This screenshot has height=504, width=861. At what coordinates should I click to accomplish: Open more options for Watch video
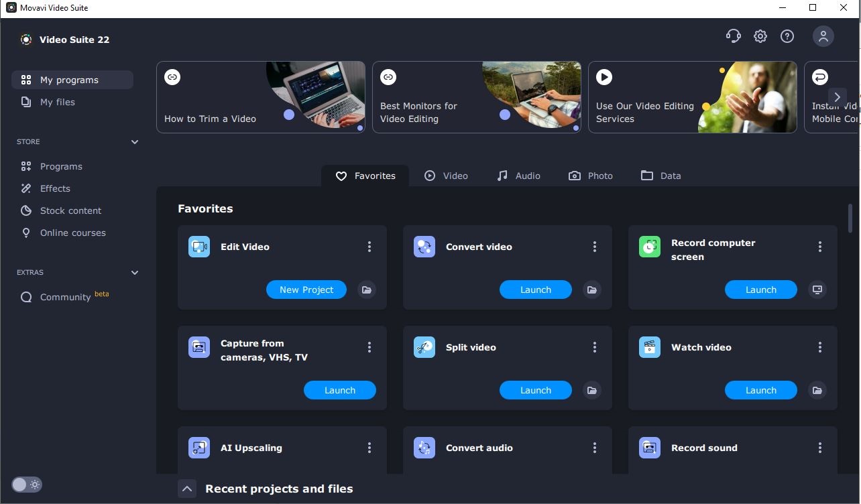point(820,347)
